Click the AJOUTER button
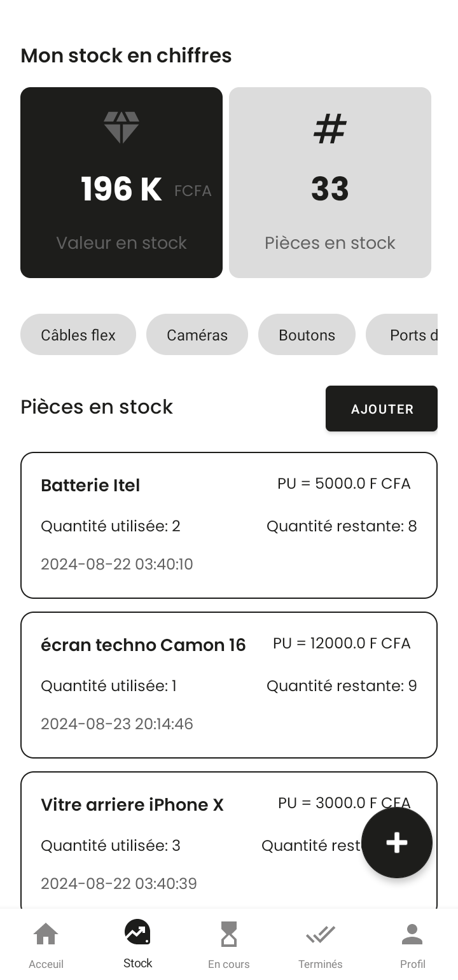This screenshot has height=980, width=458. tap(382, 409)
